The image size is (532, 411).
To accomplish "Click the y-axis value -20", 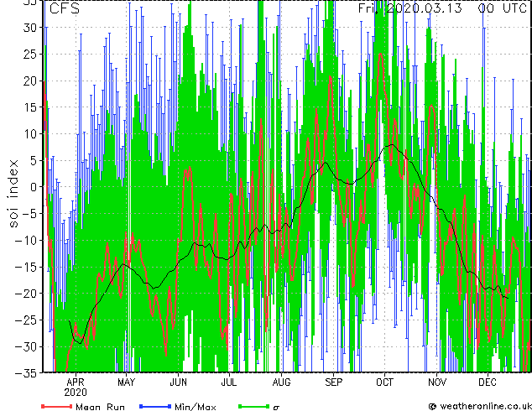I will pyautogui.click(x=27, y=294).
